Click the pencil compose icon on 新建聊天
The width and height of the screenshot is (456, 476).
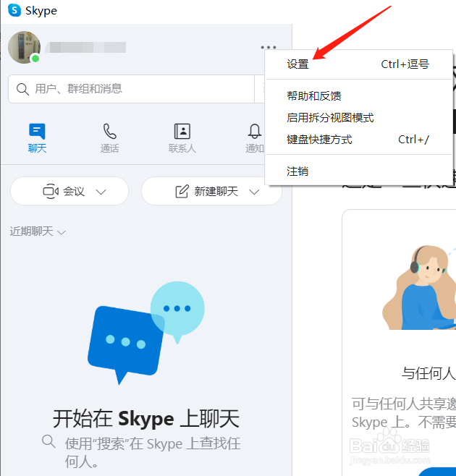[x=182, y=191]
